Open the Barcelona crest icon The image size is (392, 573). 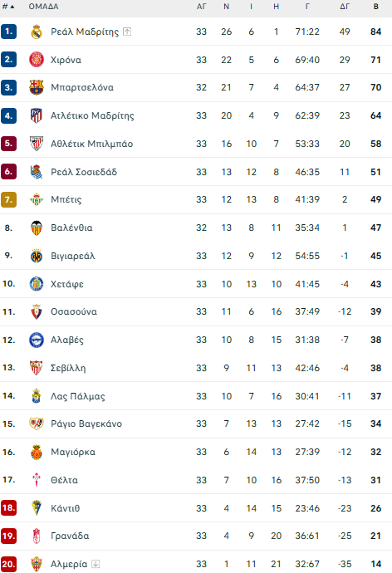(x=37, y=88)
